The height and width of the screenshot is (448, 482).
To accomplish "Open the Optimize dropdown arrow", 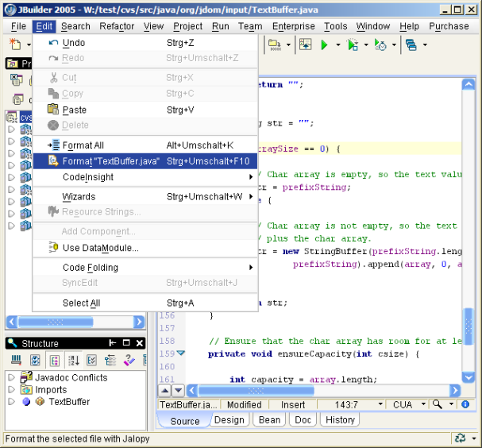I will click(394, 45).
